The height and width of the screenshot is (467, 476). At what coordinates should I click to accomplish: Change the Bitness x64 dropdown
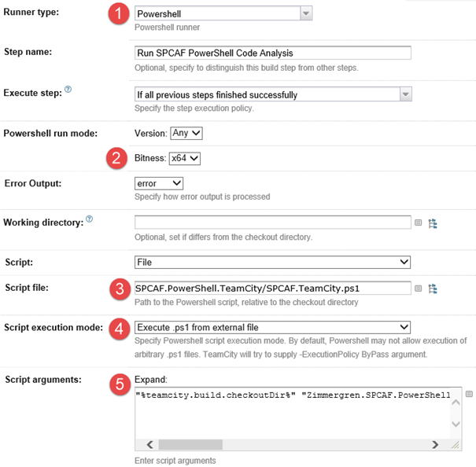coord(185,159)
